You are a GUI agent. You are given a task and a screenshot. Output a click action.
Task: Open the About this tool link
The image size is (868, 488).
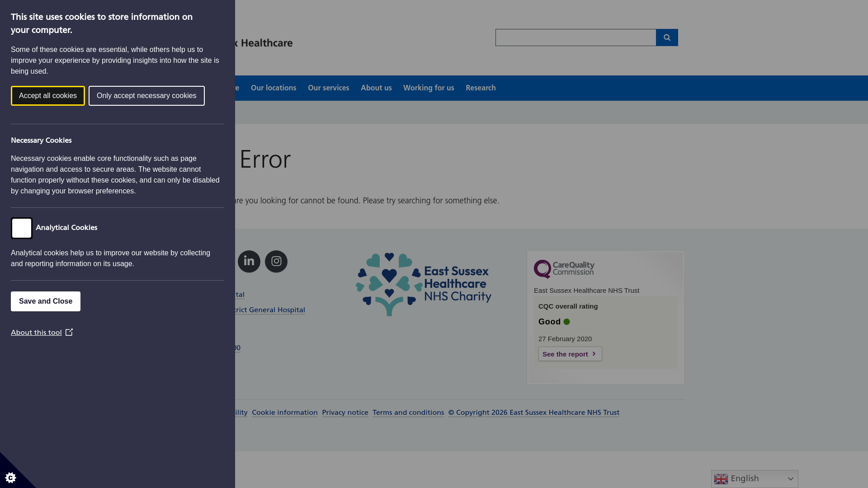click(x=37, y=333)
